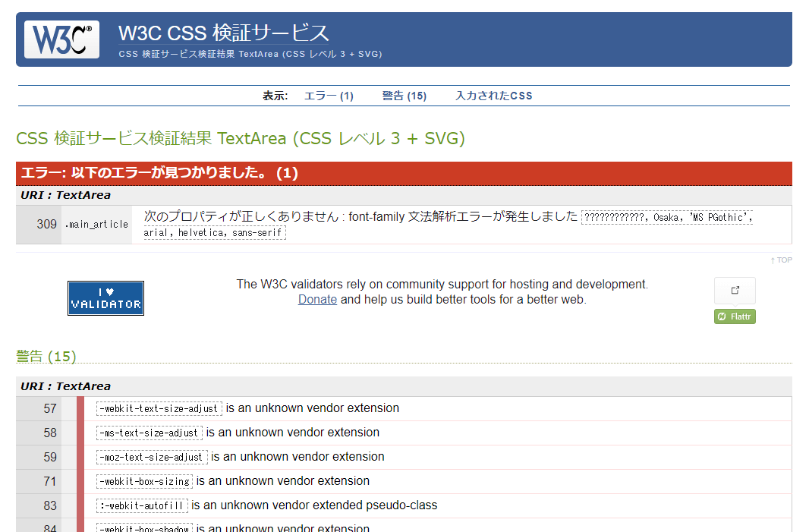Screen dimensions: 809x532
Task: Click the -moz-text-size-adjust code text
Action: (x=152, y=457)
